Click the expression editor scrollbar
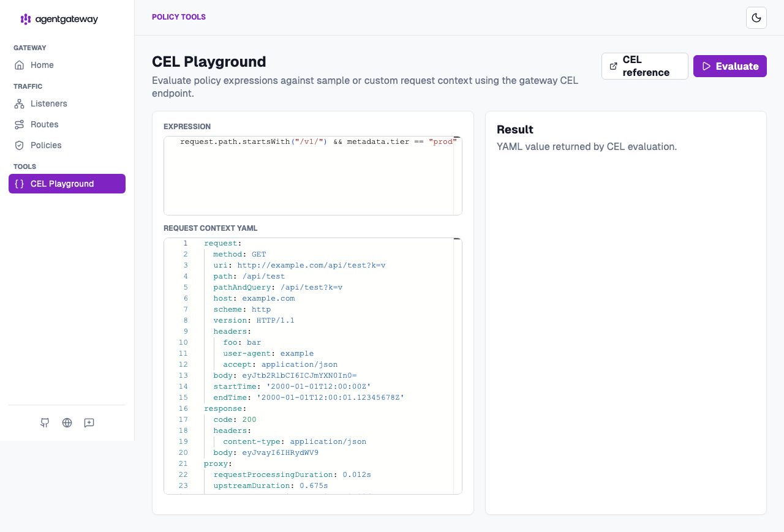Screen dimensions: 784x532 458,176
